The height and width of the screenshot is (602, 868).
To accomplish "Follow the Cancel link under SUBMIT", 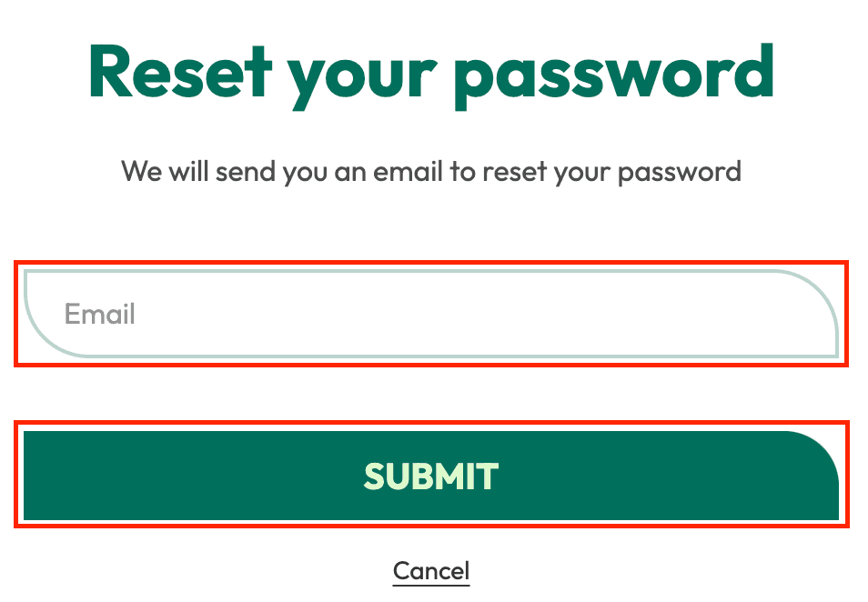I will (431, 571).
